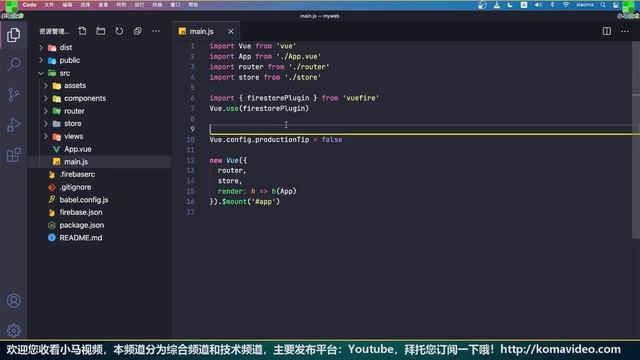Open the Run and Debug view
Screen dimensions: 640x360
[x=13, y=124]
